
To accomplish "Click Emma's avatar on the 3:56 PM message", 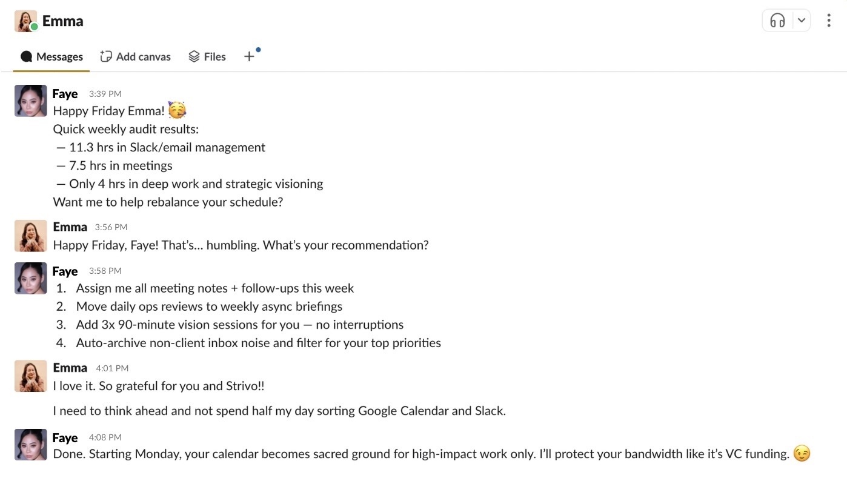I will [30, 236].
